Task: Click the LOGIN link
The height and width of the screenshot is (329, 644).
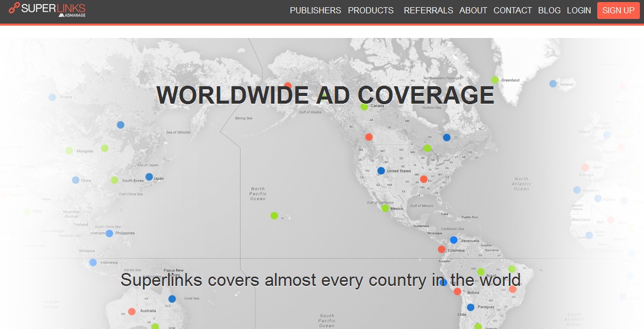Action: click(579, 10)
